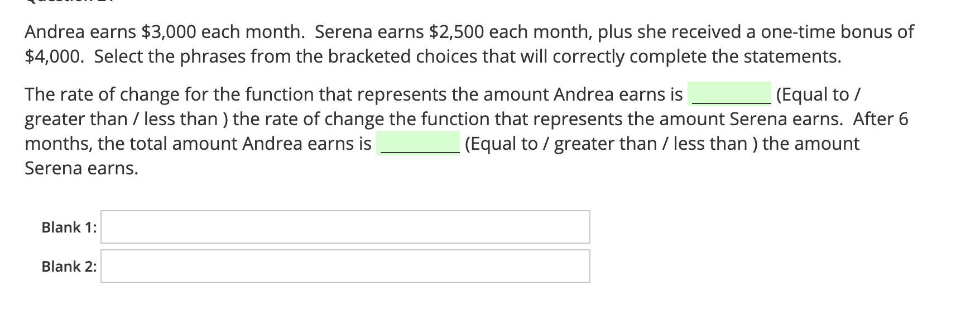Screen dimensions: 980x313
Task: Click the 'Blank 2:' label
Action: pyautogui.click(x=69, y=267)
